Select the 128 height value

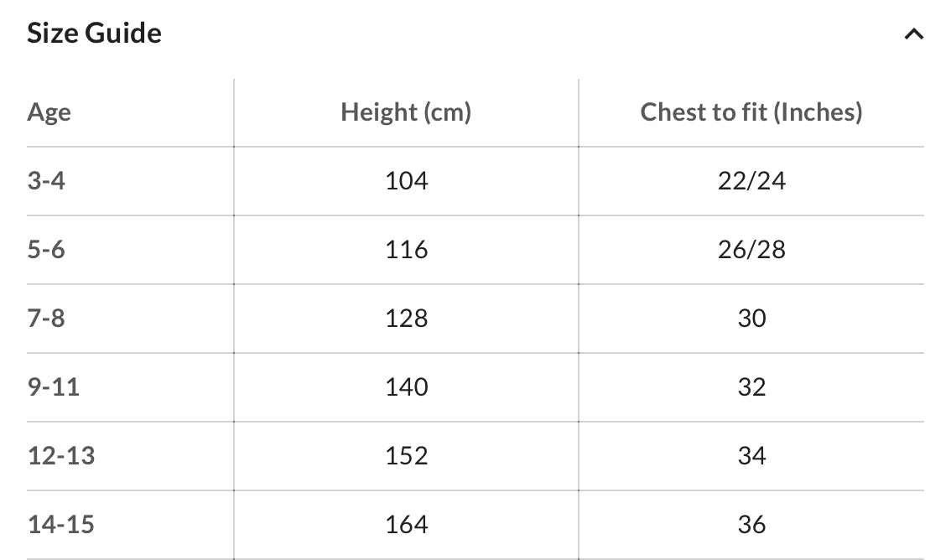coord(407,319)
